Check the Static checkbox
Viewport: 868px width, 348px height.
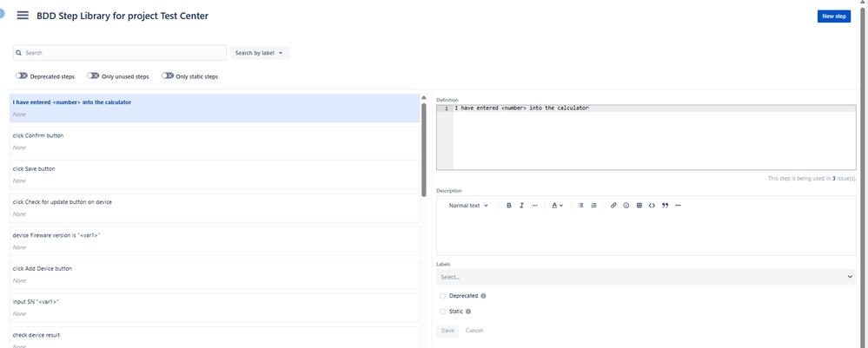pos(442,312)
